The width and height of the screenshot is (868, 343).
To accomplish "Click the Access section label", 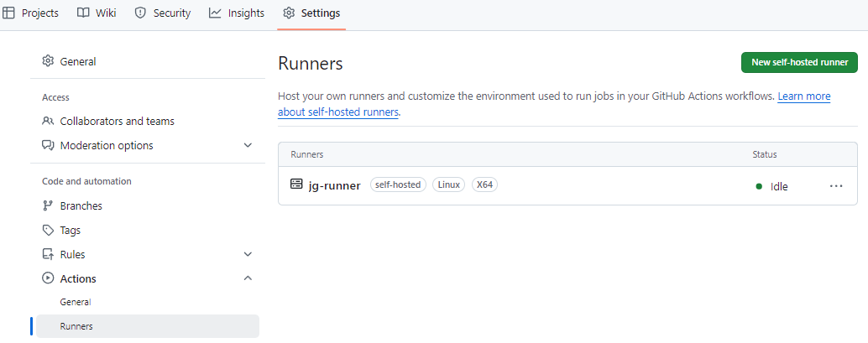I will (x=56, y=97).
